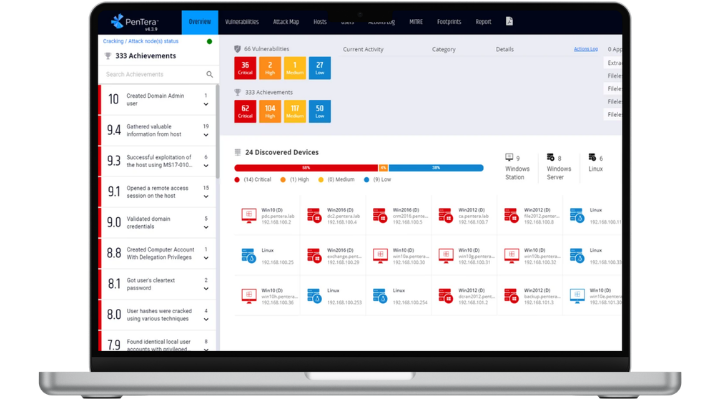Expand the Created Domain Admin user achievement
Image resolution: width=720 pixels, height=400 pixels.
point(206,104)
